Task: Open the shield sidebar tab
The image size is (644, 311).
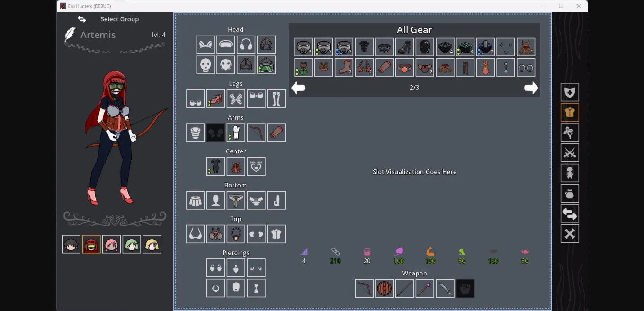Action: pos(570,92)
